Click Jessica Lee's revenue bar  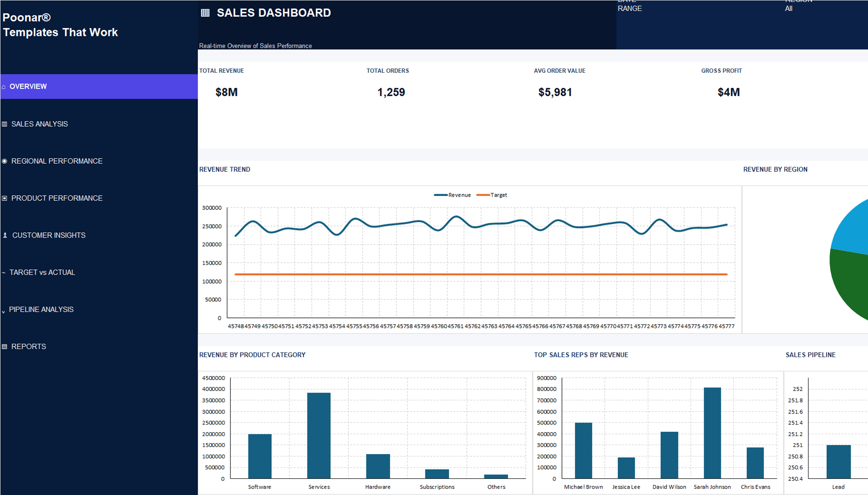click(x=626, y=468)
